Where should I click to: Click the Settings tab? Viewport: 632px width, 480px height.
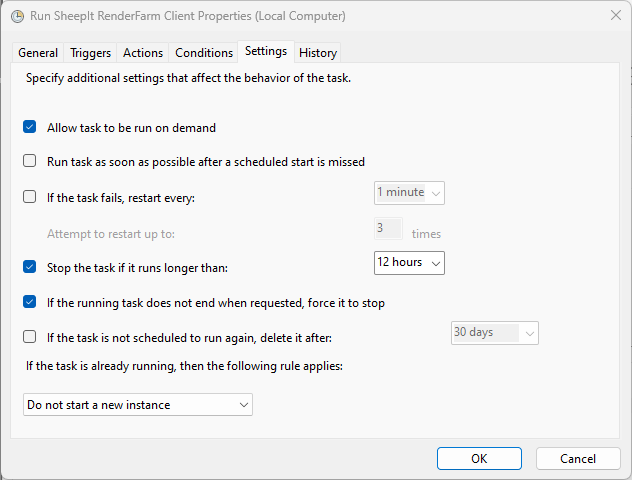pyautogui.click(x=266, y=51)
